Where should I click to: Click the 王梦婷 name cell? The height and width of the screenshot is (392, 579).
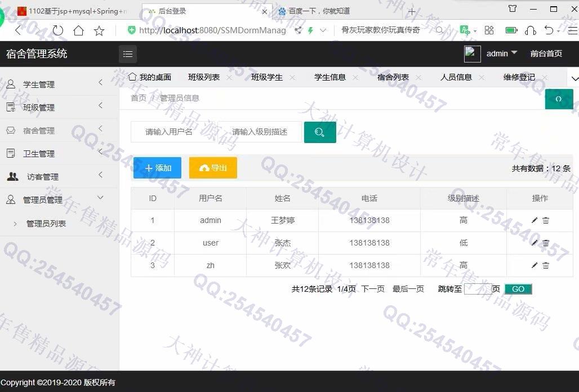coord(283,220)
